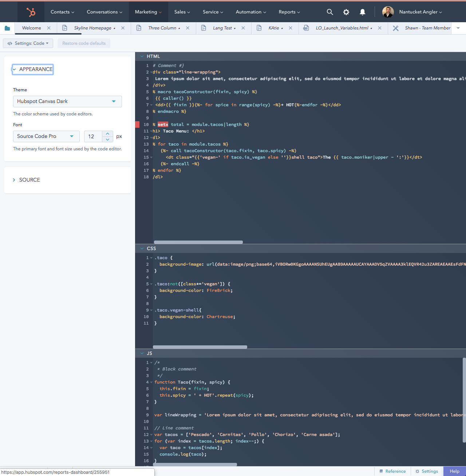The image size is (466, 476).
Task: Open search with the magnifier icon
Action: tap(330, 12)
